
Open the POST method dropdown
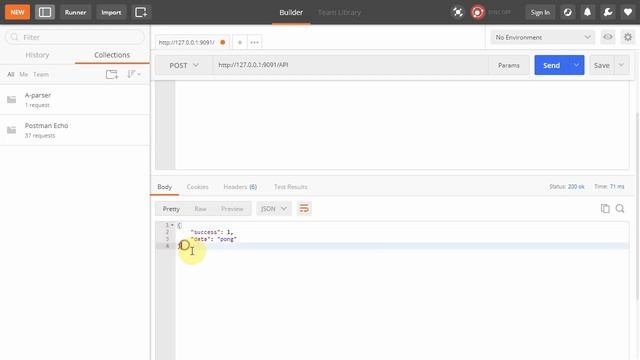[x=184, y=65]
